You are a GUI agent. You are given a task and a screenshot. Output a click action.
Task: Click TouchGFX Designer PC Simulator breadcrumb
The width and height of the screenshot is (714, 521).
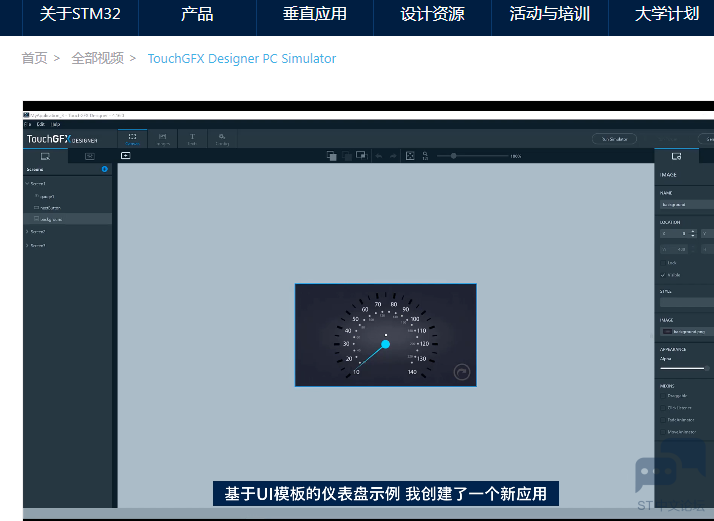pyautogui.click(x=242, y=59)
